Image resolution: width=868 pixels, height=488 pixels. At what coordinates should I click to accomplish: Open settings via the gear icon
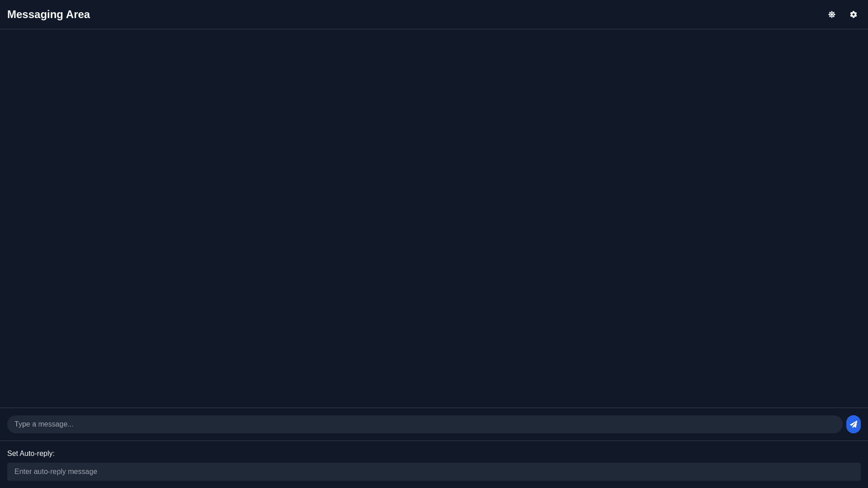click(x=853, y=14)
